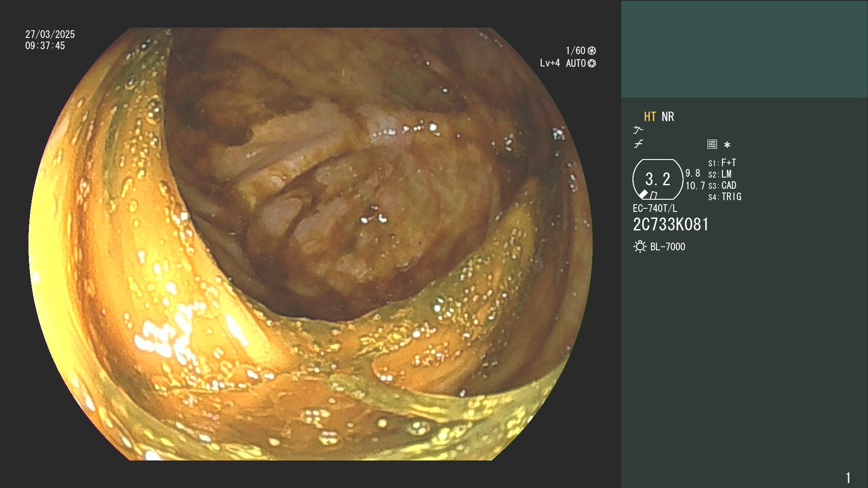Select the S4 TRIG switch assignment
868x488 pixels.
coord(725,197)
